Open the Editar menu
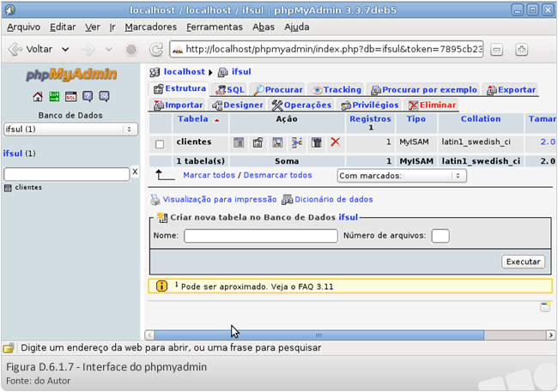558x392 pixels. 63,27
